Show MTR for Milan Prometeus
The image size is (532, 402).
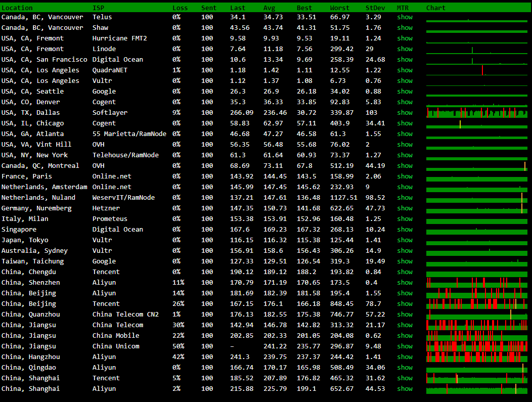[405, 219]
